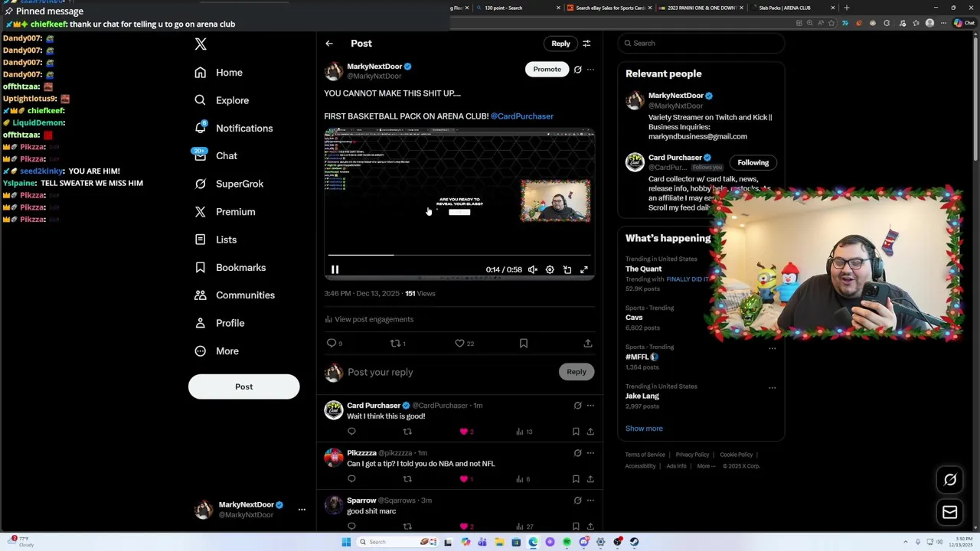This screenshot has height=551, width=980.
Task: Pause the video in the post
Action: coord(335,269)
